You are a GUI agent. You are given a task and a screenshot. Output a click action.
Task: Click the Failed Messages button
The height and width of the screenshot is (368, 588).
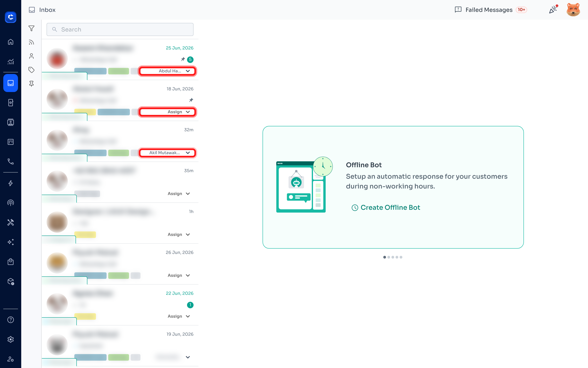coord(491,10)
